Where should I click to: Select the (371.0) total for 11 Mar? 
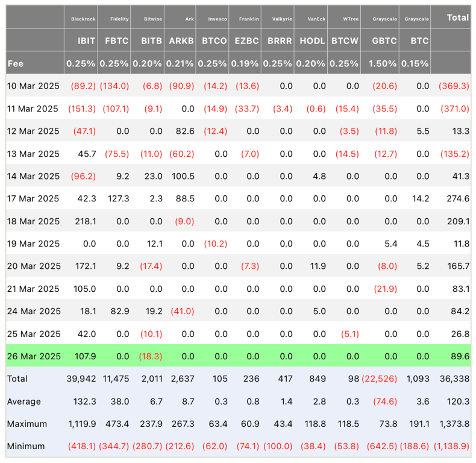pyautogui.click(x=455, y=109)
